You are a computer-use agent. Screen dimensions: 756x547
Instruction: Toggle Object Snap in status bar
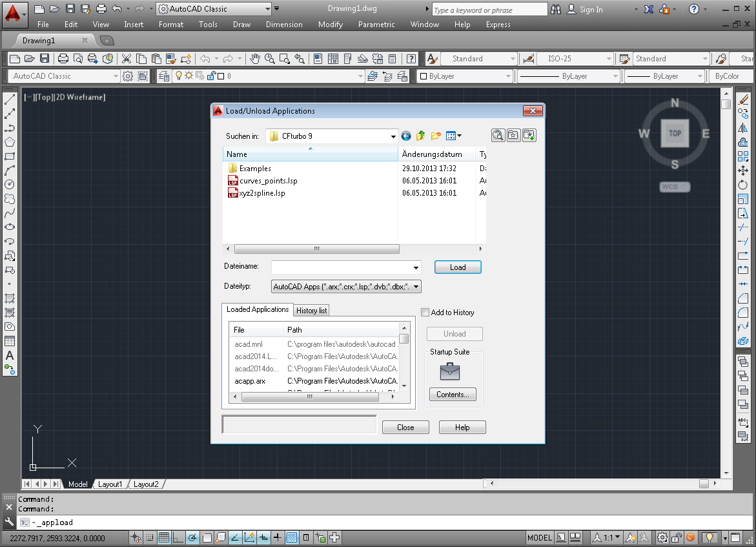207,537
